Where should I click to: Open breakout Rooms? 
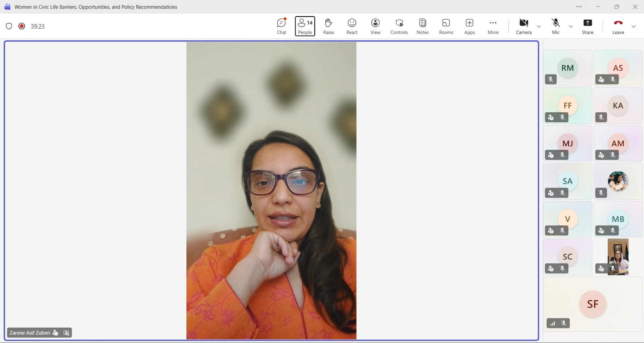tap(446, 26)
